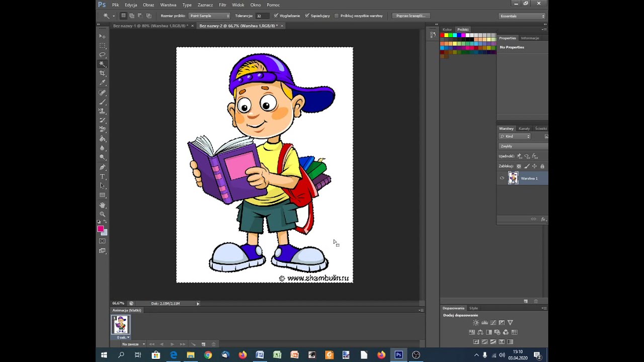
Task: Click the Subtract from selection icon
Action: coord(140,16)
